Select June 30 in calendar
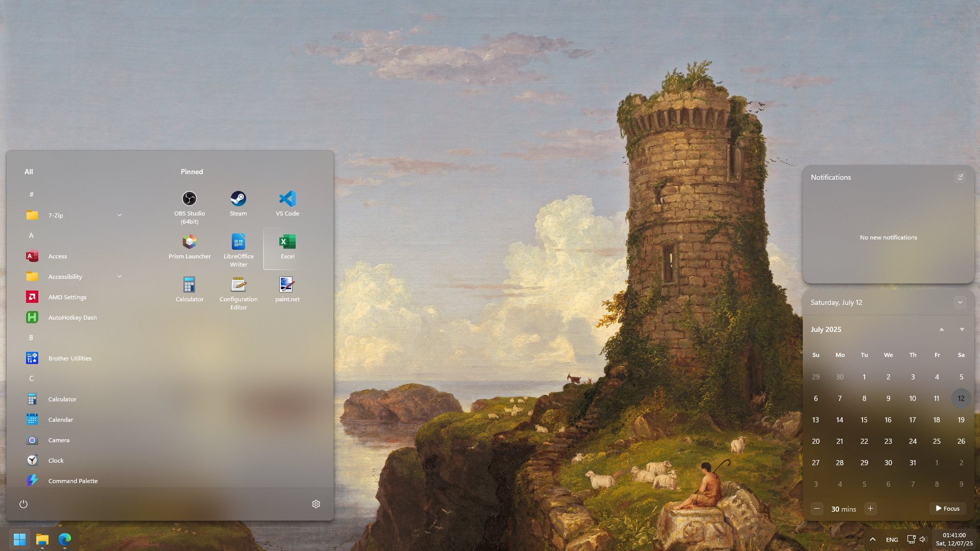The width and height of the screenshot is (980, 551). (840, 377)
